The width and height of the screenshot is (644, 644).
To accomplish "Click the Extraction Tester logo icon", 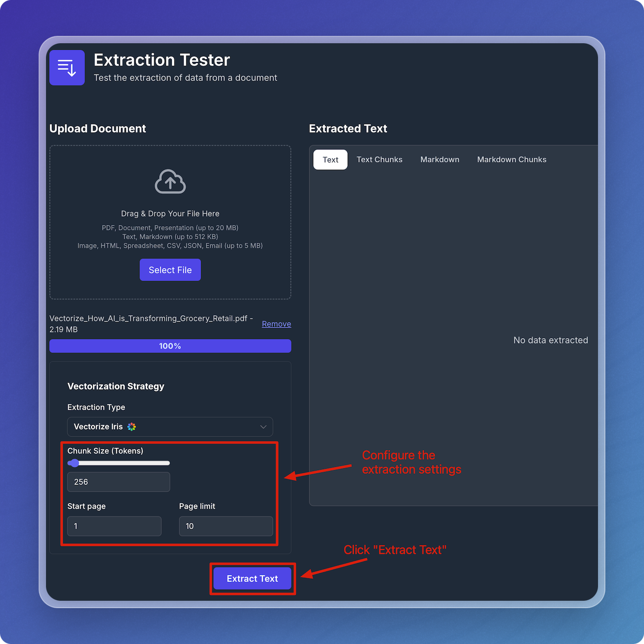I will [67, 68].
